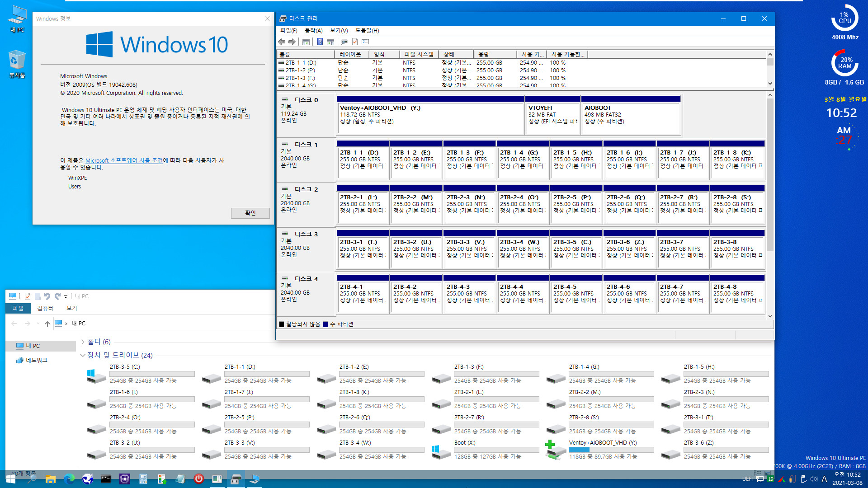Open Command Prompt icon on taskbar
Viewport: 868px width, 488px height.
click(x=106, y=479)
